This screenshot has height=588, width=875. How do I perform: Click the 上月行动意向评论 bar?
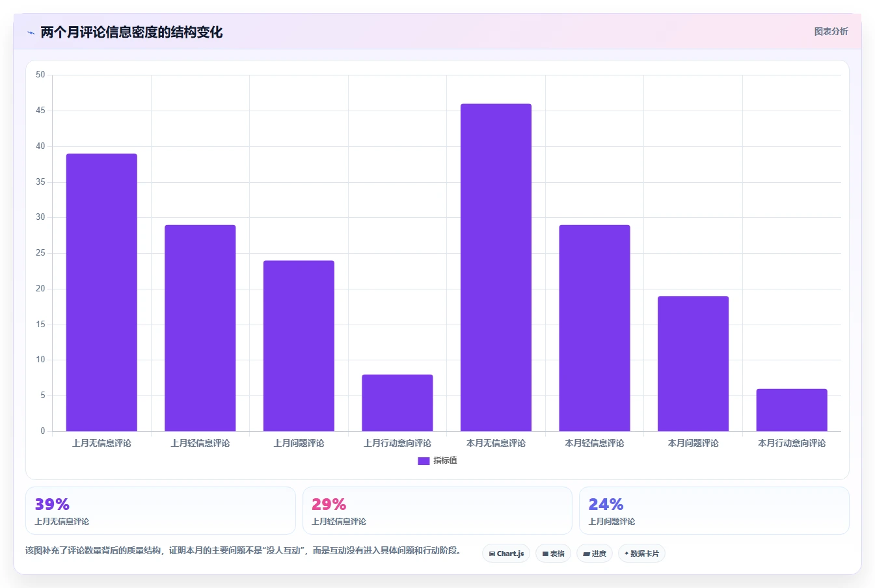[397, 403]
